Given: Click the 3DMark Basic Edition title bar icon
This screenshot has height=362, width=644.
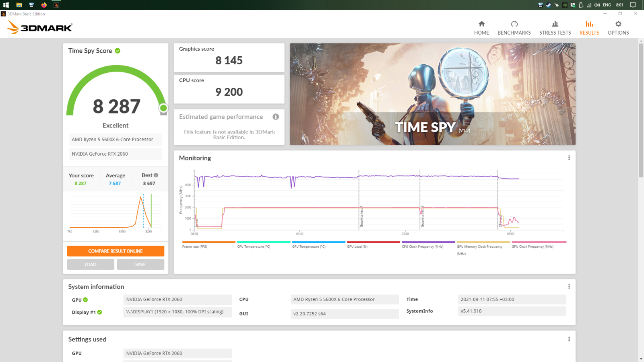Looking at the screenshot, I should coord(3,14).
